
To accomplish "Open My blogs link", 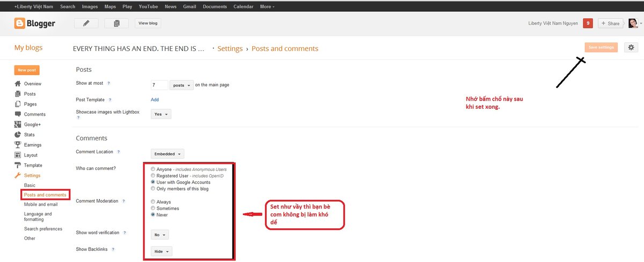I will pyautogui.click(x=28, y=48).
